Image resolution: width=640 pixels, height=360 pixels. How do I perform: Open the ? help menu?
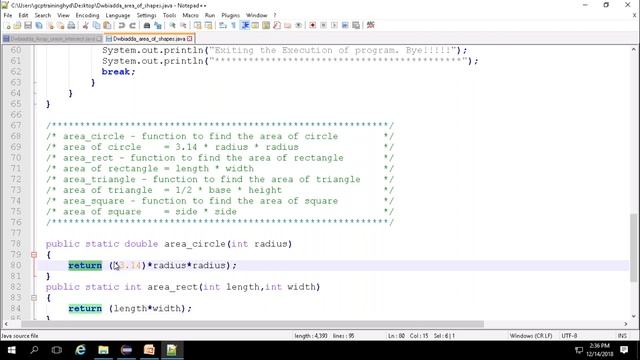point(275,15)
